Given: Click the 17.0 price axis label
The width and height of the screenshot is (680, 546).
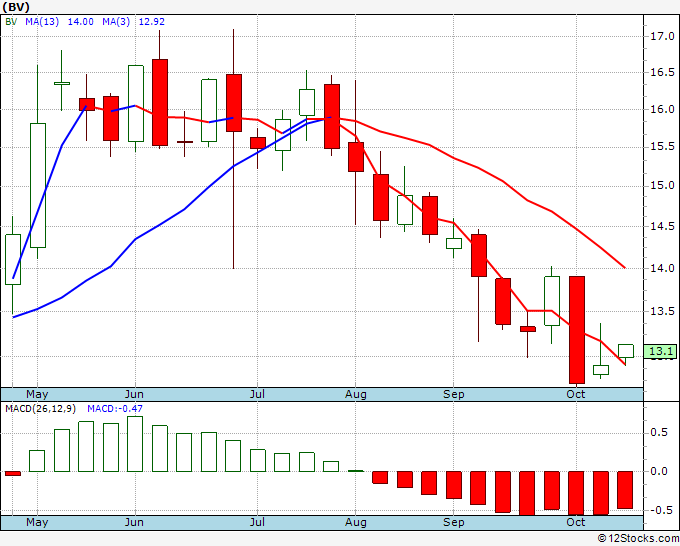Looking at the screenshot, I should click(x=662, y=36).
